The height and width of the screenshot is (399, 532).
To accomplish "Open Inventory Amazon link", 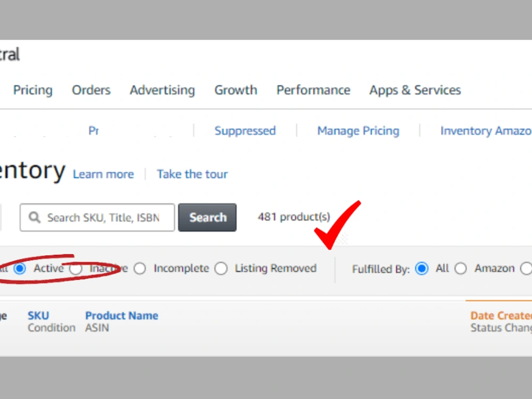I will click(x=486, y=131).
